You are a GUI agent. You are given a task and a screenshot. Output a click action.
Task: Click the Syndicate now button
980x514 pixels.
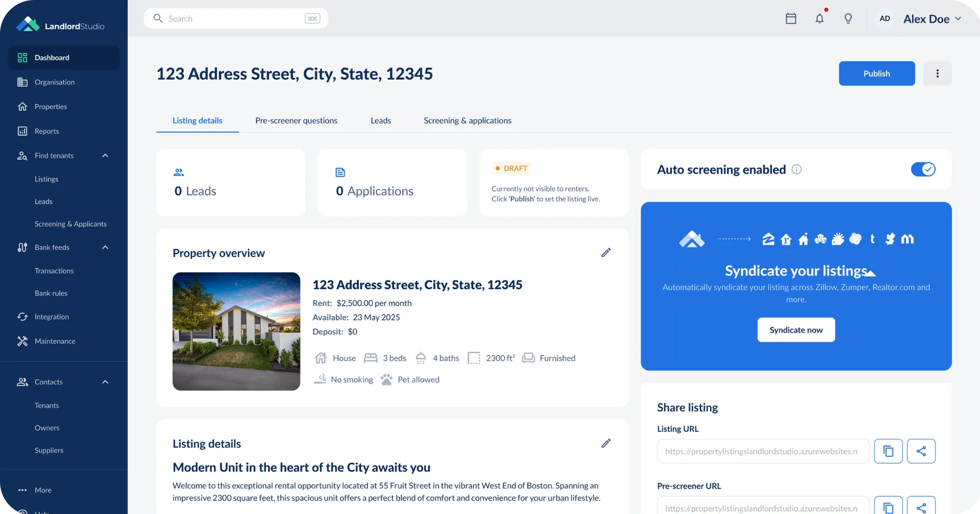[x=796, y=330]
